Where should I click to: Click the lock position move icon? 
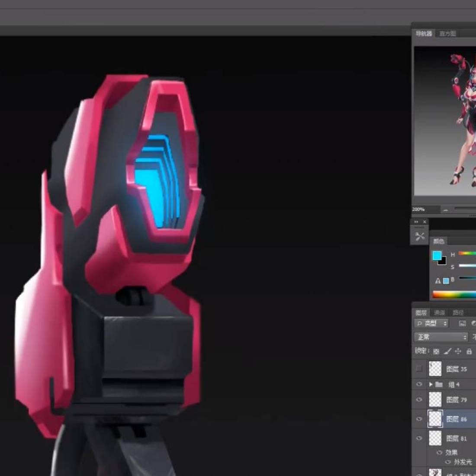tap(458, 351)
